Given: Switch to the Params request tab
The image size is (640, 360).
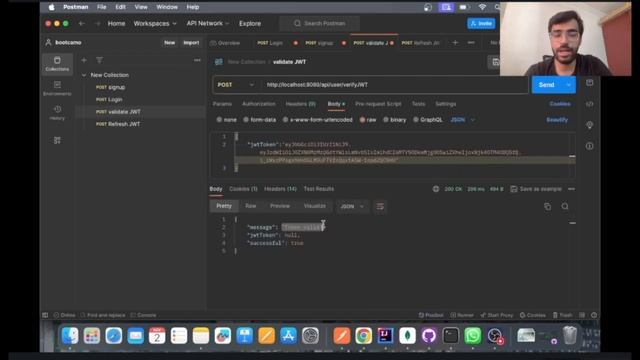Looking at the screenshot, I should pos(222,104).
